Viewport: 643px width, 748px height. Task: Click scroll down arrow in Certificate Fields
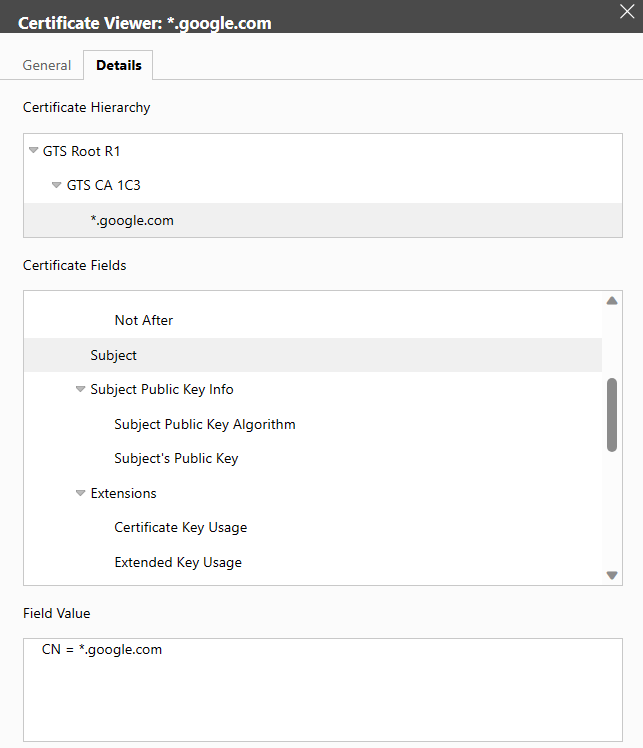[x=612, y=575]
